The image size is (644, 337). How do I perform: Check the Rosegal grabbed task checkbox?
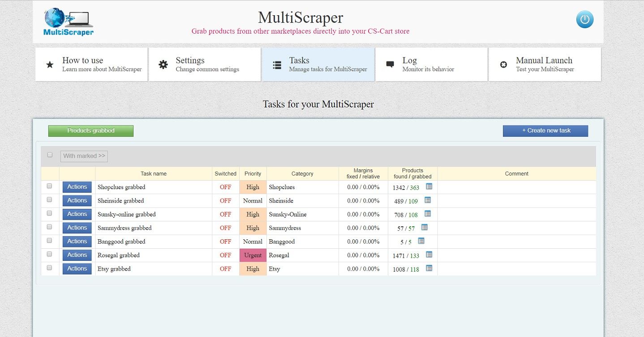click(x=49, y=254)
